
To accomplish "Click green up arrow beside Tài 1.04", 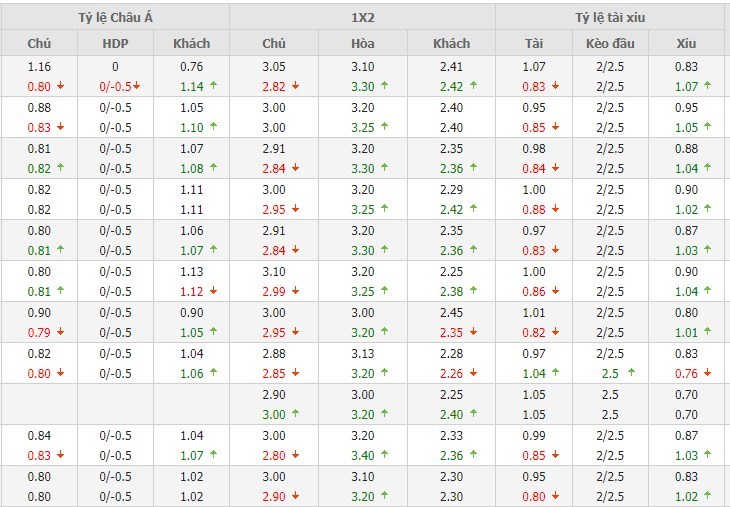I will pos(555,372).
